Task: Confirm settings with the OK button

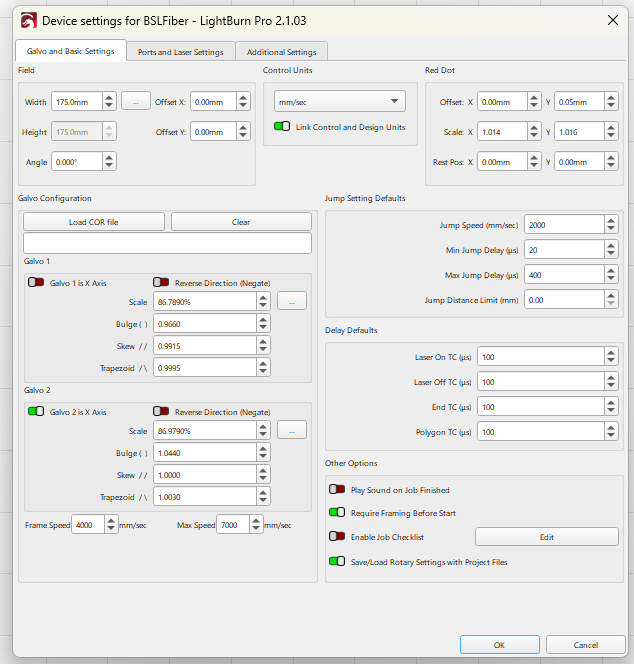Action: [500, 645]
